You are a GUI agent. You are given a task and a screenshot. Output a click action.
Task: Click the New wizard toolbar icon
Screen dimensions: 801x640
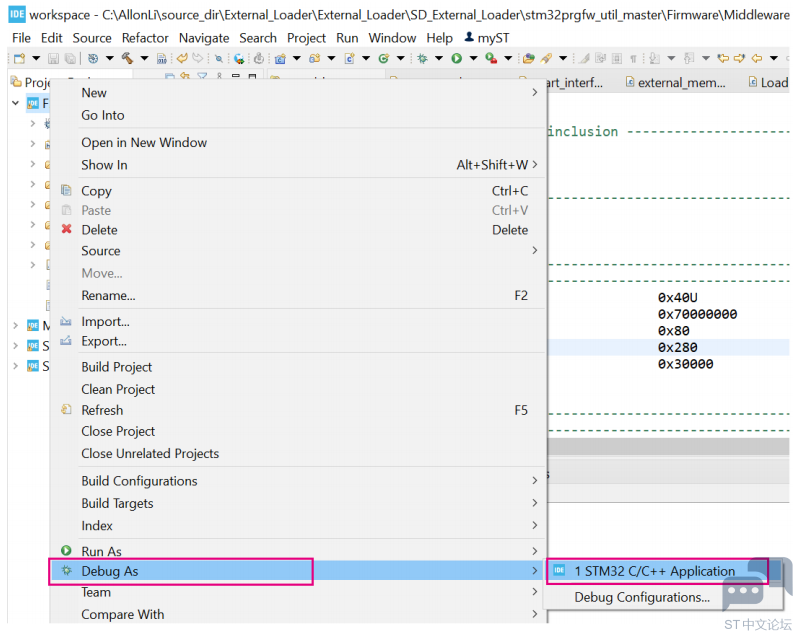click(19, 58)
